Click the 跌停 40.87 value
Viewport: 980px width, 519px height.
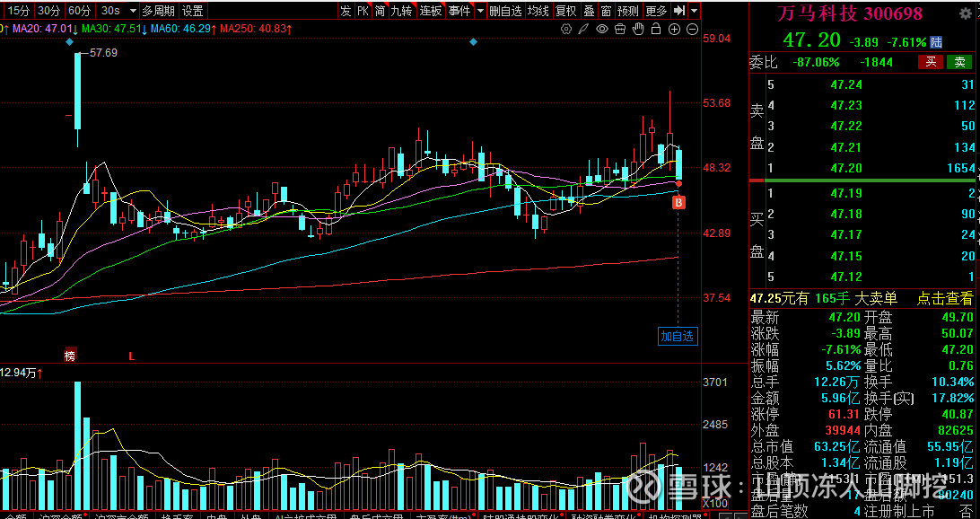click(958, 414)
